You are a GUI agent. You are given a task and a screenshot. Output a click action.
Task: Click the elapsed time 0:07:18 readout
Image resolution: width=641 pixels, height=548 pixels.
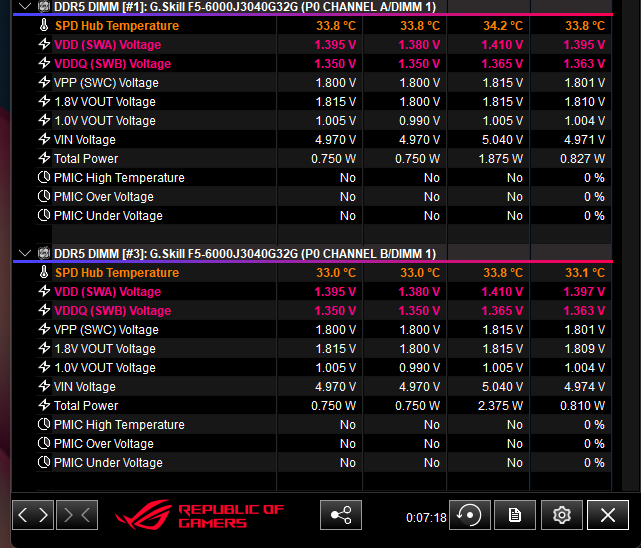(426, 518)
